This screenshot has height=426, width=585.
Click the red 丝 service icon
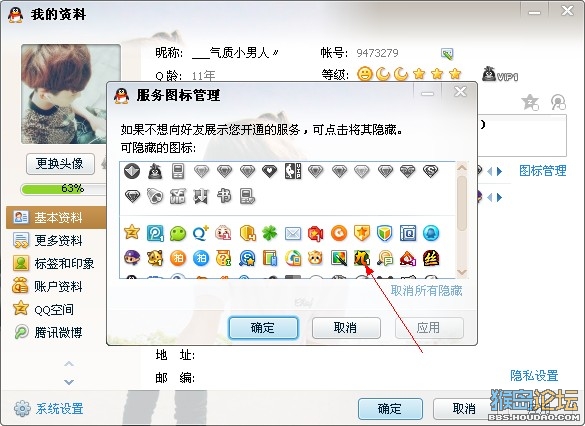click(431, 258)
